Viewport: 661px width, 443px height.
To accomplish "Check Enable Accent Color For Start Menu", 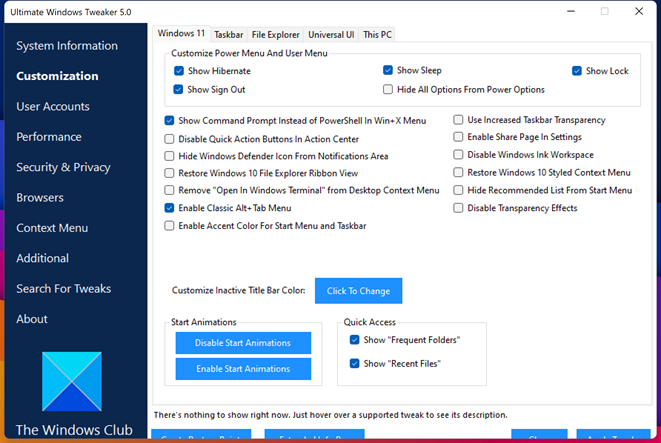I will coord(169,226).
